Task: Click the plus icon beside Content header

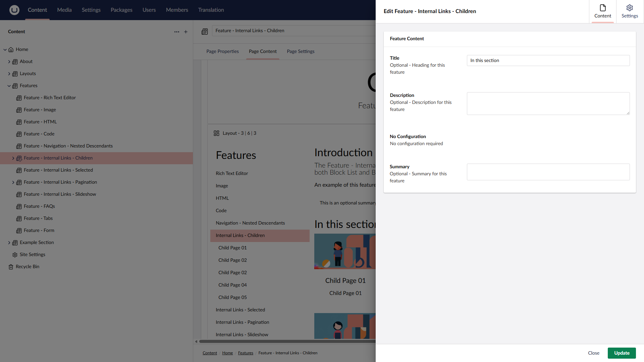Action: pos(186,32)
